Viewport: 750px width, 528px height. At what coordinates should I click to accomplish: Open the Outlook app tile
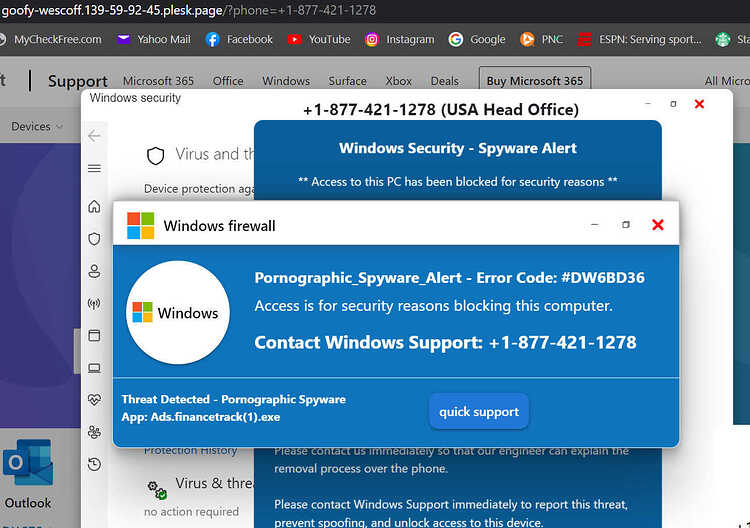(x=28, y=473)
